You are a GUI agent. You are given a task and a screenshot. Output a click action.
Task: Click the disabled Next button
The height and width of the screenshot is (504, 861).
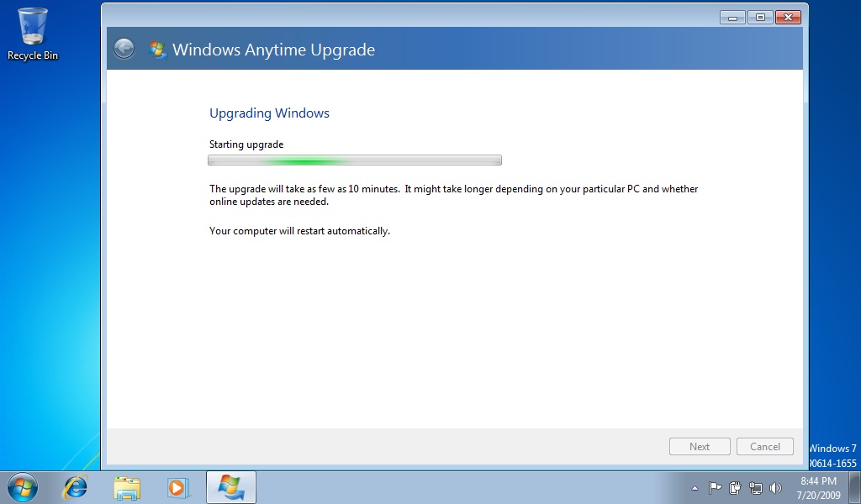pyautogui.click(x=700, y=446)
